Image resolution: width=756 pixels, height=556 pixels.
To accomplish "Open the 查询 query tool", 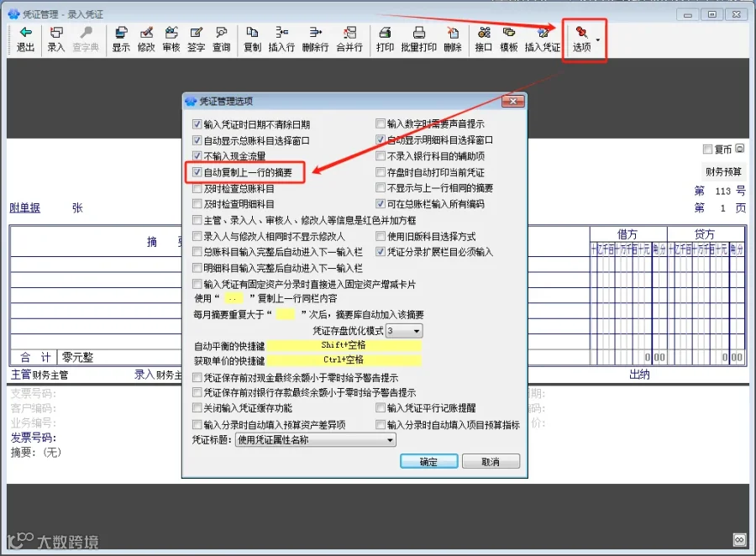I will [221, 39].
